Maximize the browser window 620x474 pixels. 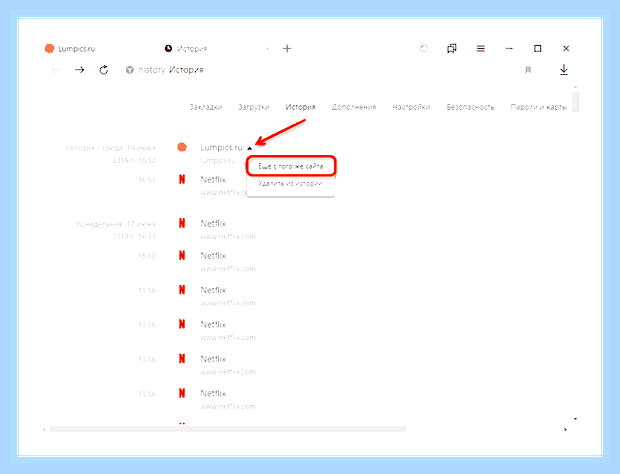coord(537,49)
